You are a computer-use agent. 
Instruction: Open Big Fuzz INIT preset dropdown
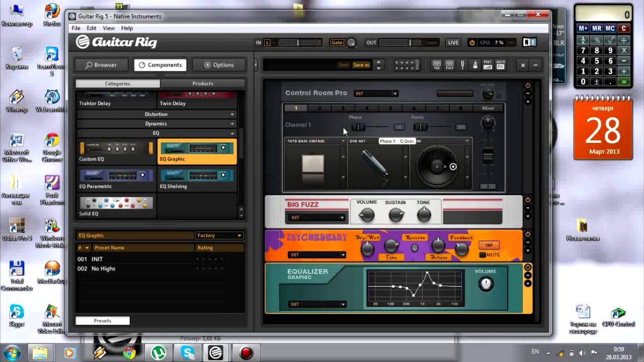[x=315, y=218]
